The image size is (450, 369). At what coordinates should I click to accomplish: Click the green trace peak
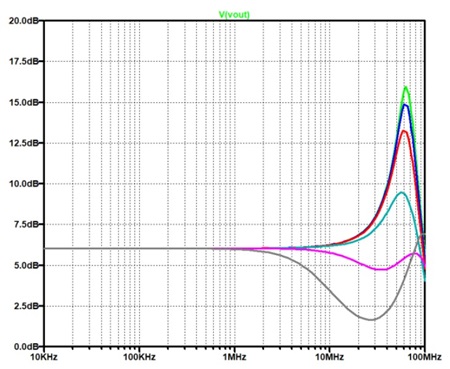(406, 88)
